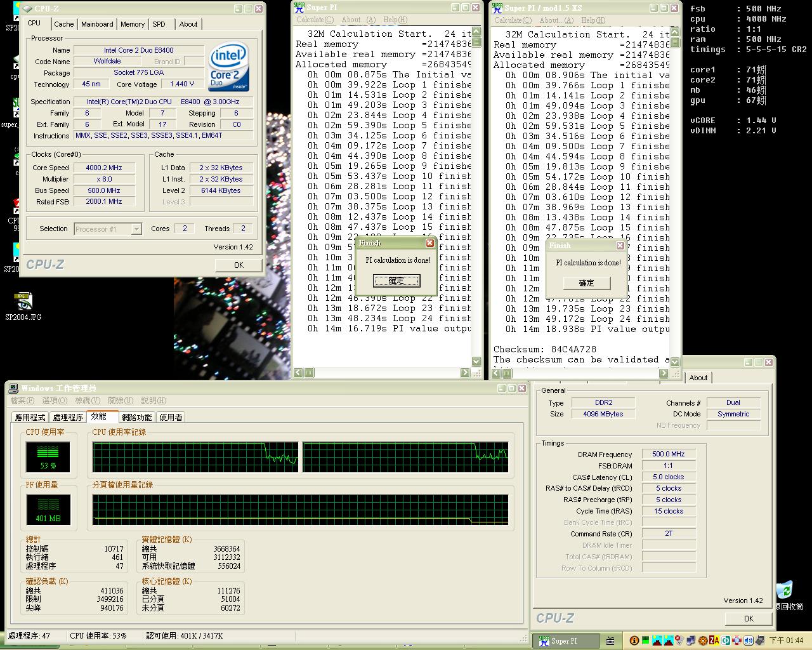
Task: Open Help menu in Super PI window
Action: point(395,20)
